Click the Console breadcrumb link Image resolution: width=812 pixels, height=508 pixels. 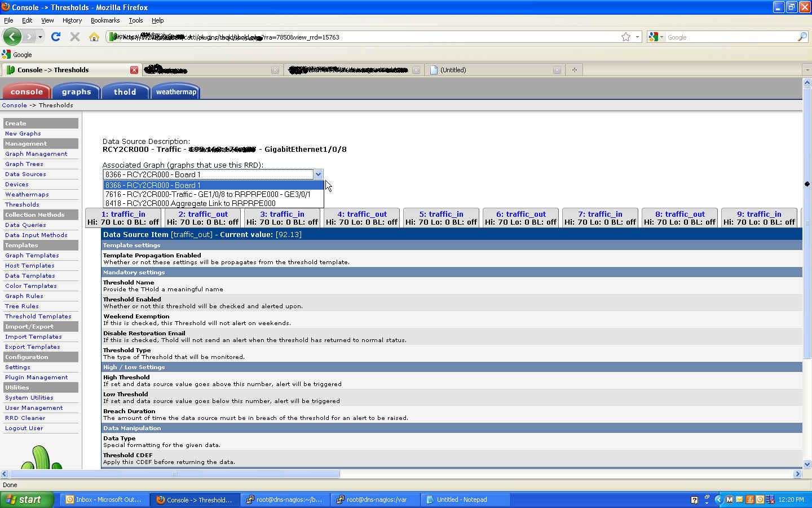pyautogui.click(x=14, y=105)
